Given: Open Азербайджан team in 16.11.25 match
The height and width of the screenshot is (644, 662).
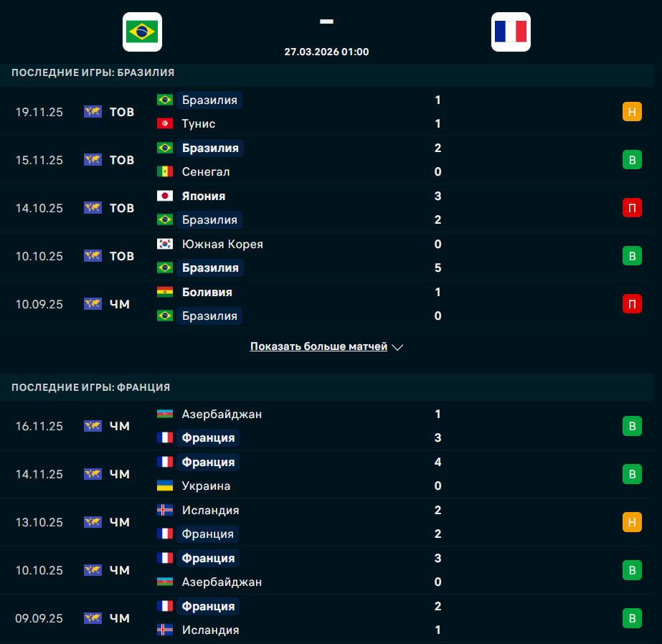Looking at the screenshot, I should pyautogui.click(x=222, y=415).
